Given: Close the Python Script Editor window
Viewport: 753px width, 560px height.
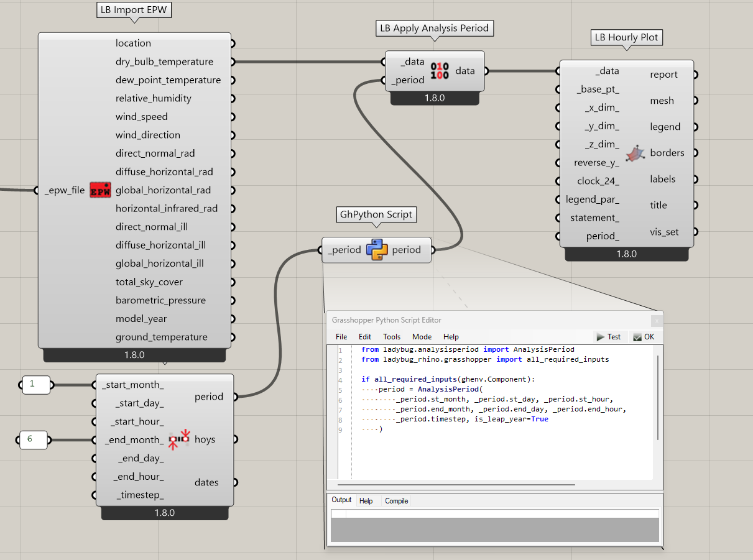Looking at the screenshot, I should pos(657,321).
